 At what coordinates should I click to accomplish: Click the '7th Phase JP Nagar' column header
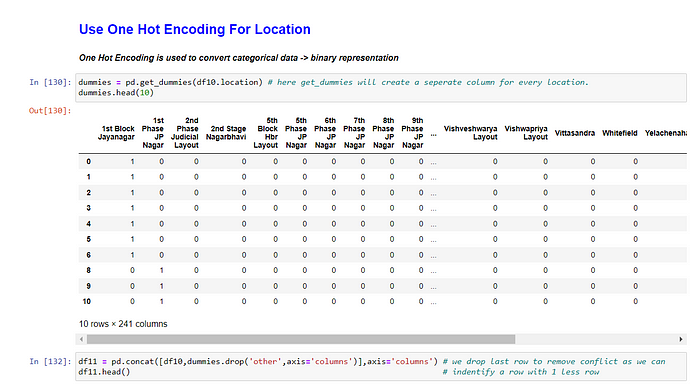(x=354, y=133)
